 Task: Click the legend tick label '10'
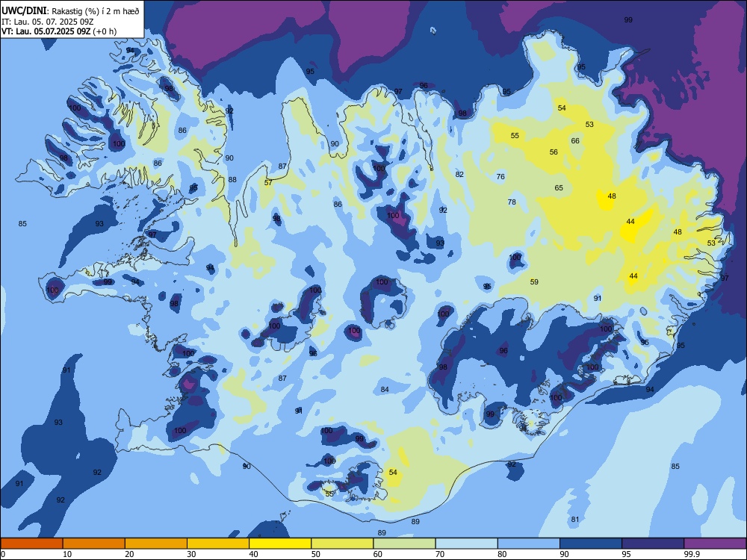pos(67,554)
